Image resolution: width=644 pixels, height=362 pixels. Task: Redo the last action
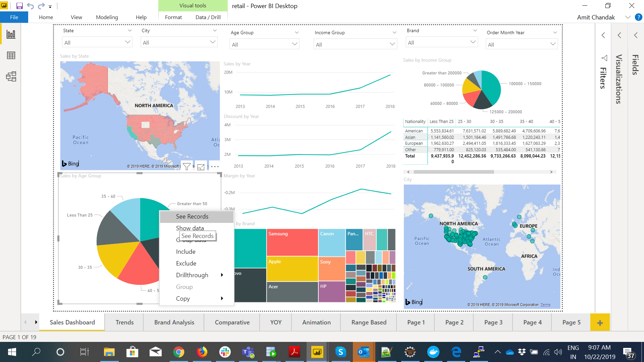click(x=41, y=6)
